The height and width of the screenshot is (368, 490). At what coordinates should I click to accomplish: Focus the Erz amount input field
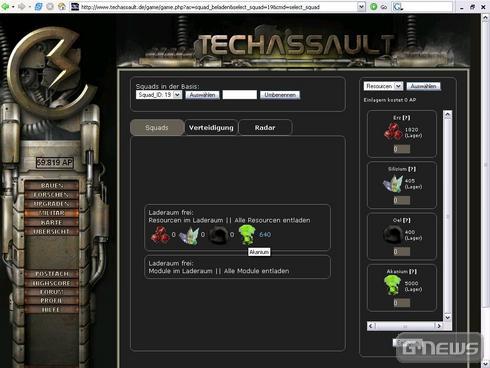401,149
